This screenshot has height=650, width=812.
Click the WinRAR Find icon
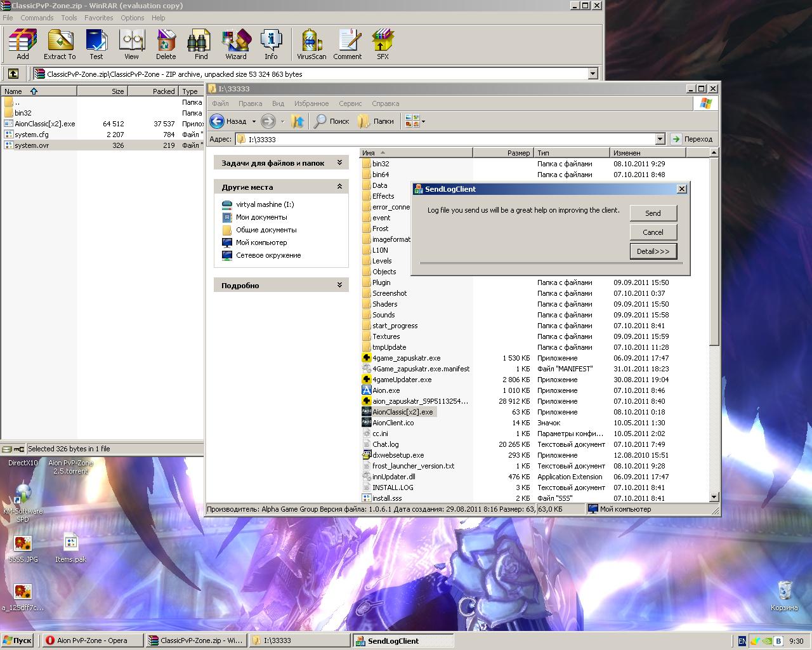point(200,44)
